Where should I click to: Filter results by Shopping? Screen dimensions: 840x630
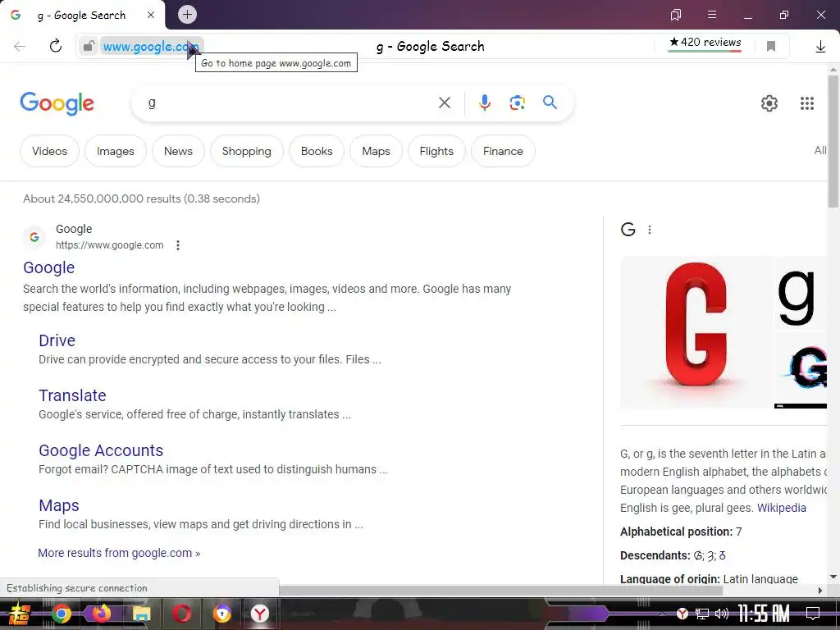click(x=246, y=151)
